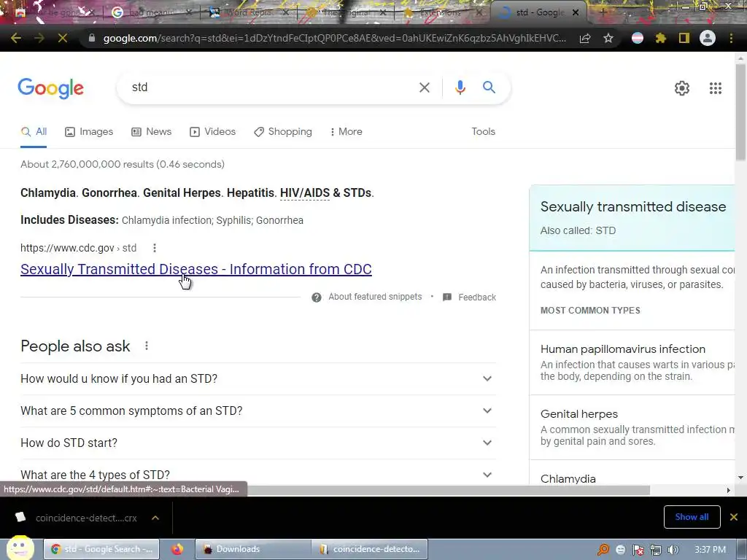Viewport: 747px width, 560px height.
Task: Open options for the cdc.gov result
Action: pos(155,248)
